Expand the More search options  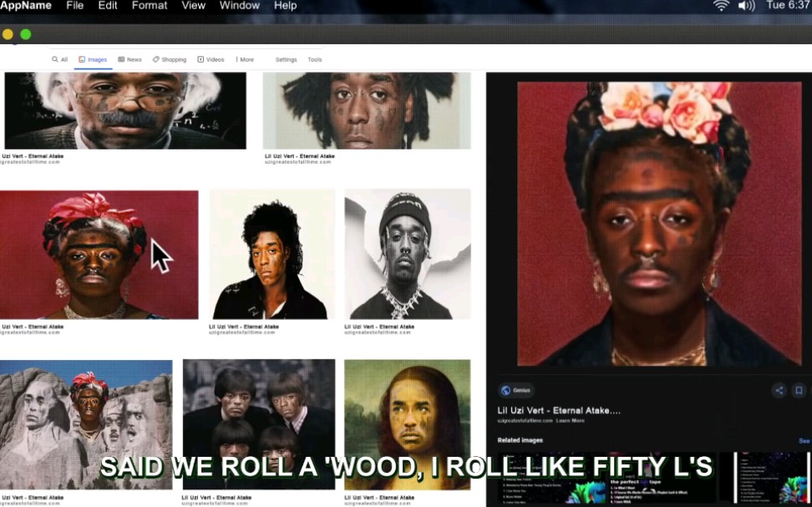tap(245, 59)
